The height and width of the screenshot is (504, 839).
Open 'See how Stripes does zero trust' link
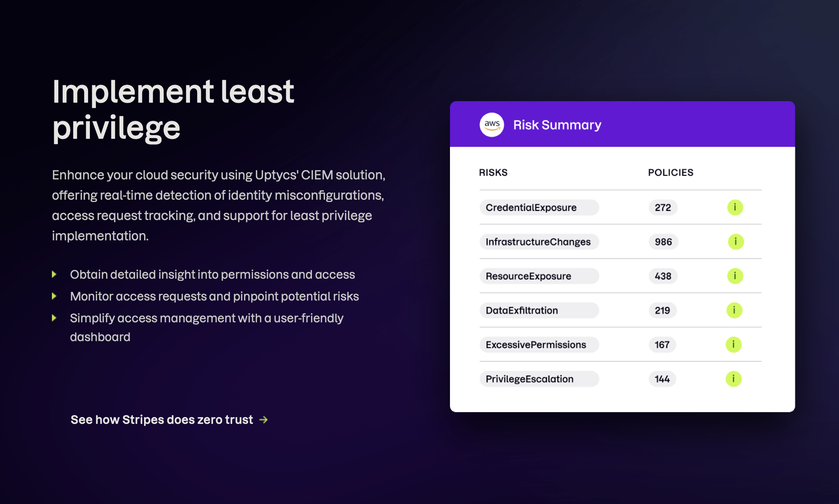[162, 420]
